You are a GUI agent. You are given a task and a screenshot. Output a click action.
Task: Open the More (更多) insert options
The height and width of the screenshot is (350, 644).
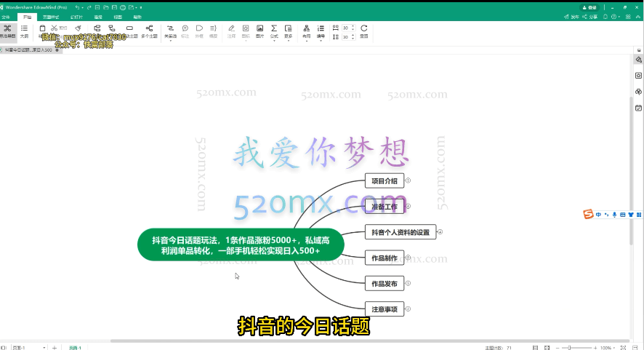289,31
